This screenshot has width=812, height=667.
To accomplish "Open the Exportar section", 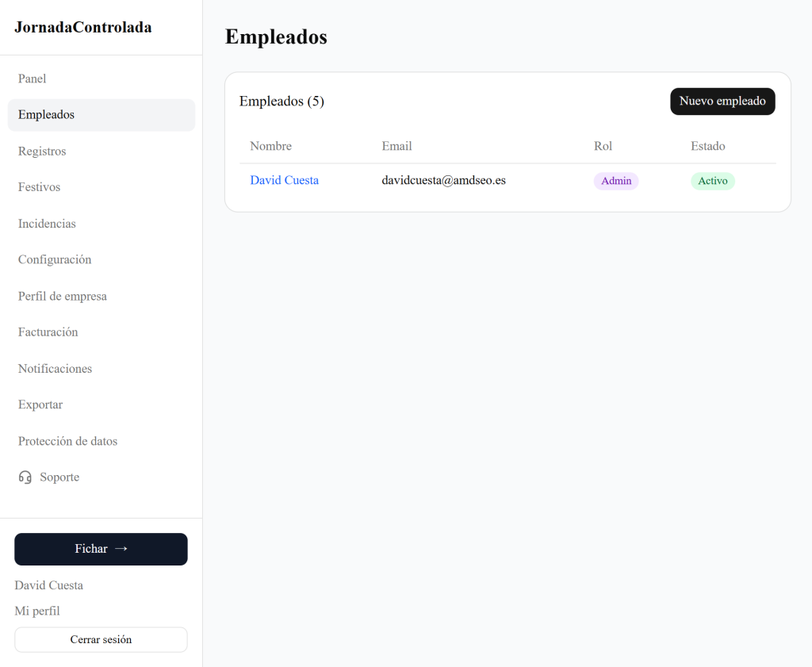I will [40, 404].
